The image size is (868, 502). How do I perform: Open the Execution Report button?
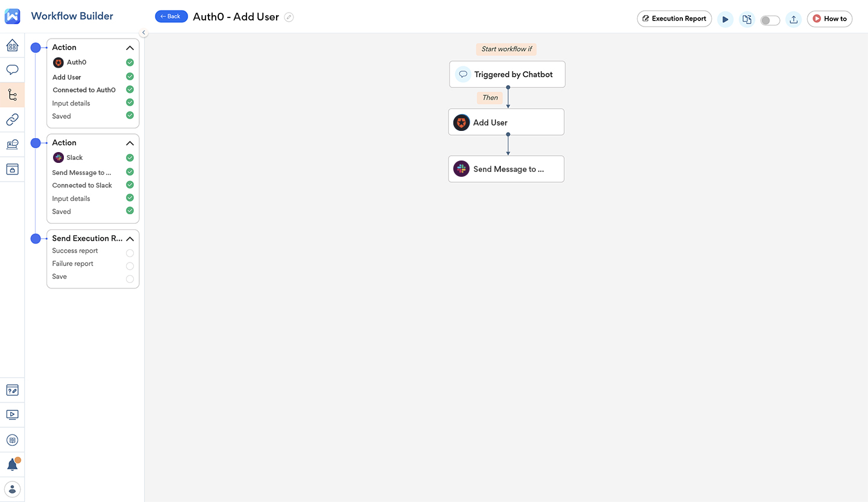click(674, 19)
